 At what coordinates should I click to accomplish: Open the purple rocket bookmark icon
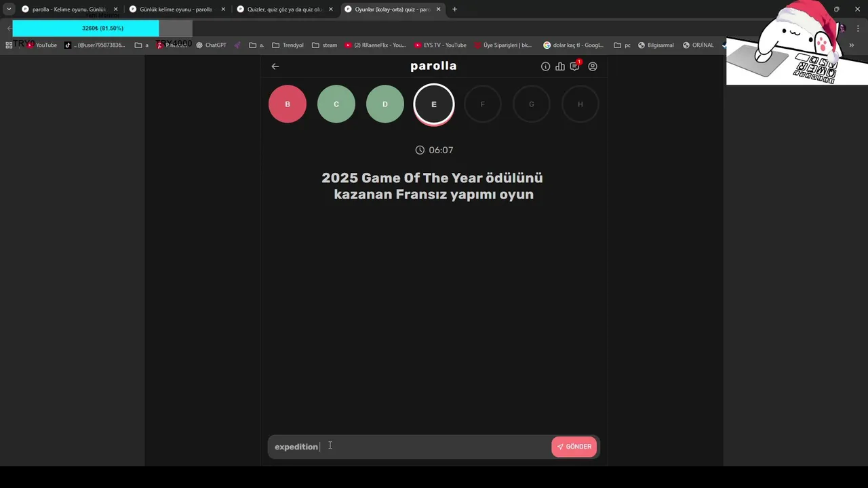click(x=237, y=45)
